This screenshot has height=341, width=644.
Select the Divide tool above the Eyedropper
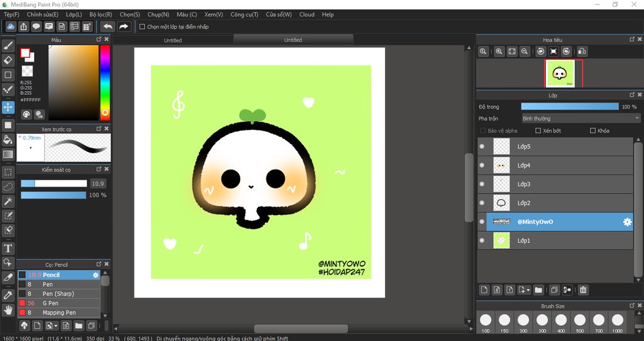click(8, 278)
